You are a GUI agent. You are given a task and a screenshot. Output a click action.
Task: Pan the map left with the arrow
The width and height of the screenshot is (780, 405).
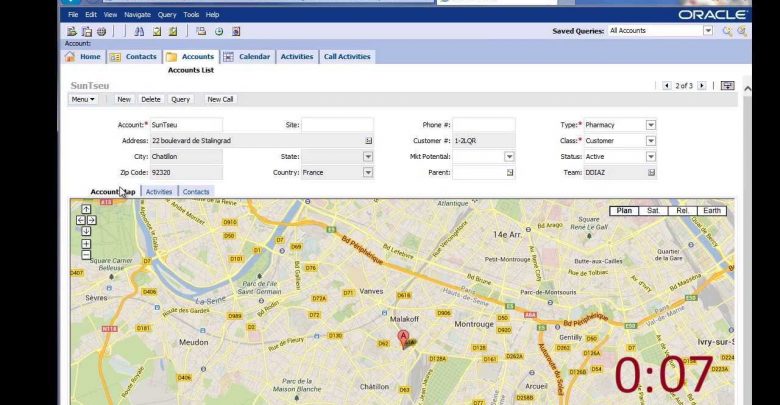[81, 220]
